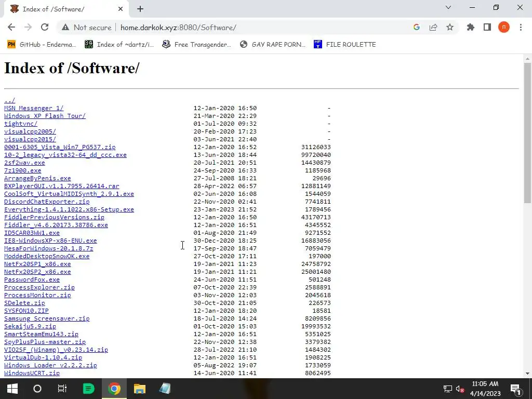The height and width of the screenshot is (399, 532).
Task: Open the network status tray icon
Action: pos(447,389)
